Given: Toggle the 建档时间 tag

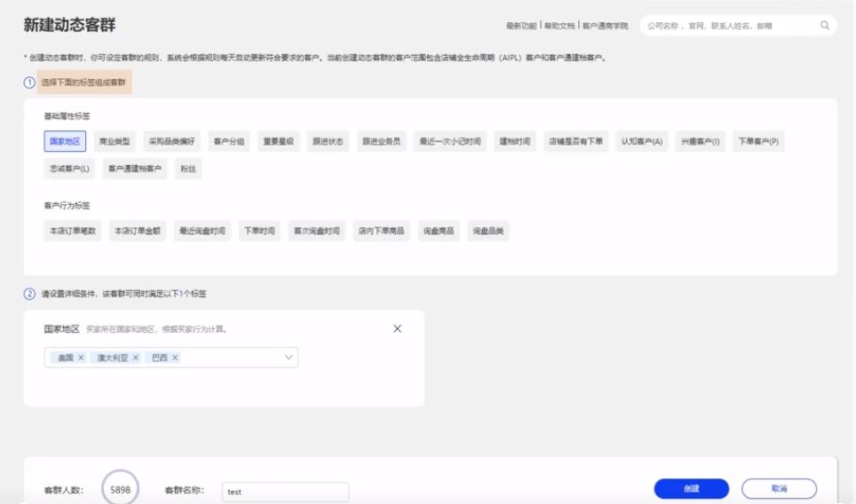Looking at the screenshot, I should [x=515, y=141].
